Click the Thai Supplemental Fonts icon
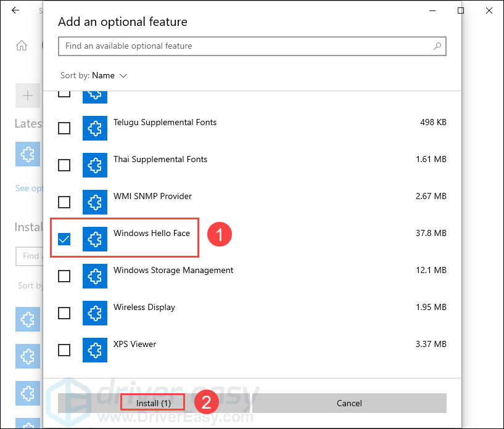The width and height of the screenshot is (504, 429). 94,165
